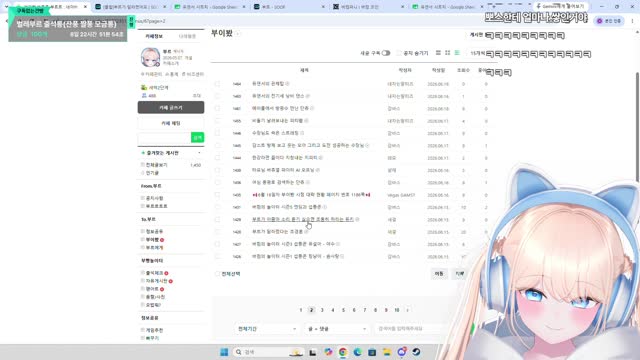Click the cafe grade icon 새싹2단계

[x=144, y=88]
